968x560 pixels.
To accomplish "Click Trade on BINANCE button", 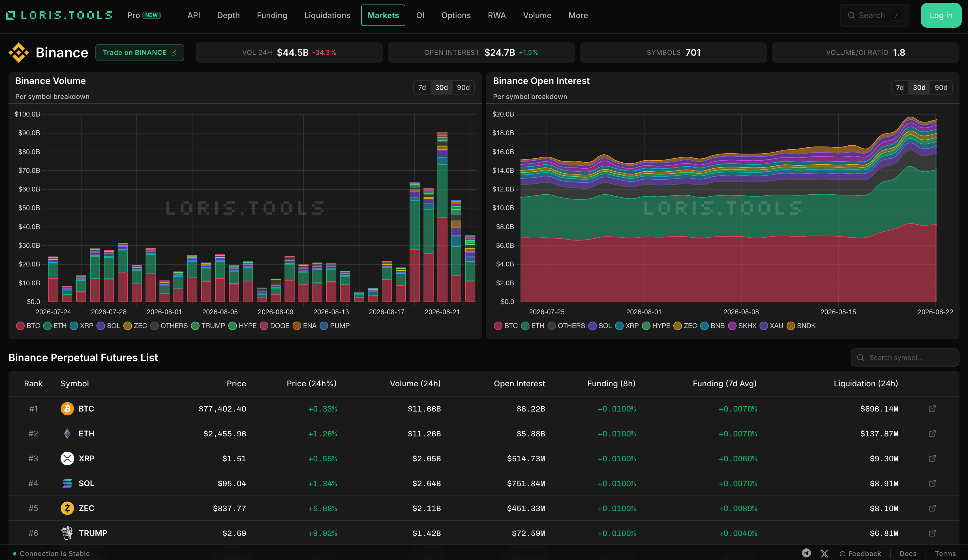I will click(x=140, y=53).
